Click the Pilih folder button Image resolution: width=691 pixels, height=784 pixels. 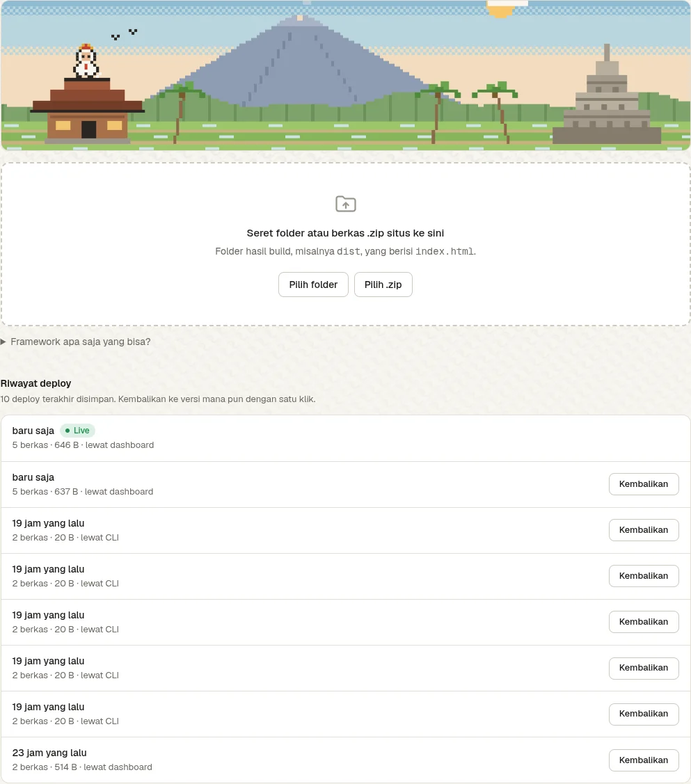(x=314, y=285)
